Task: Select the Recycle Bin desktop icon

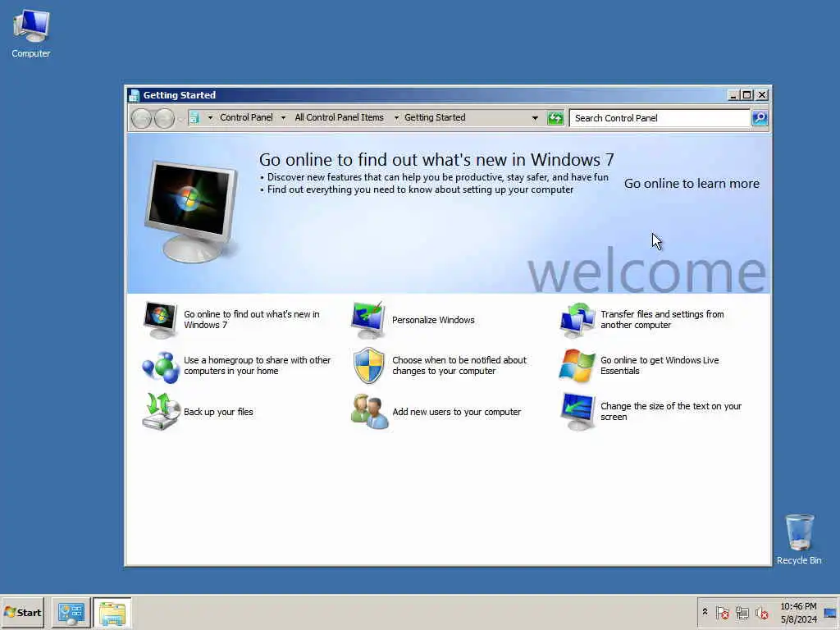Action: (799, 539)
